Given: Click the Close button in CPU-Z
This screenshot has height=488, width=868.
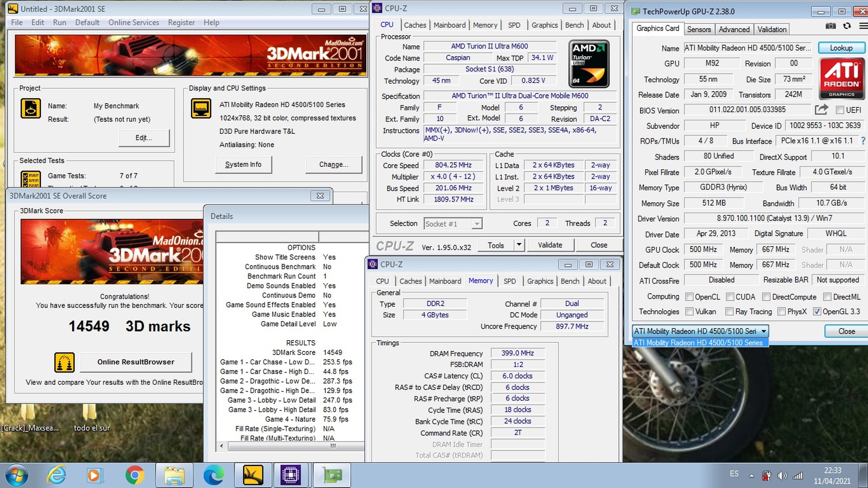Looking at the screenshot, I should point(599,245).
